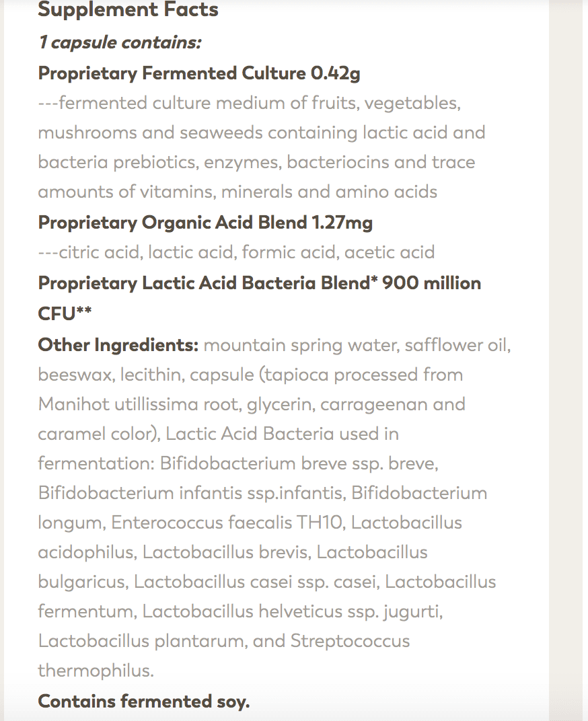The width and height of the screenshot is (588, 721).
Task: Click 'Bifidobacterium breve ssp. breve' text
Action: tap(299, 463)
